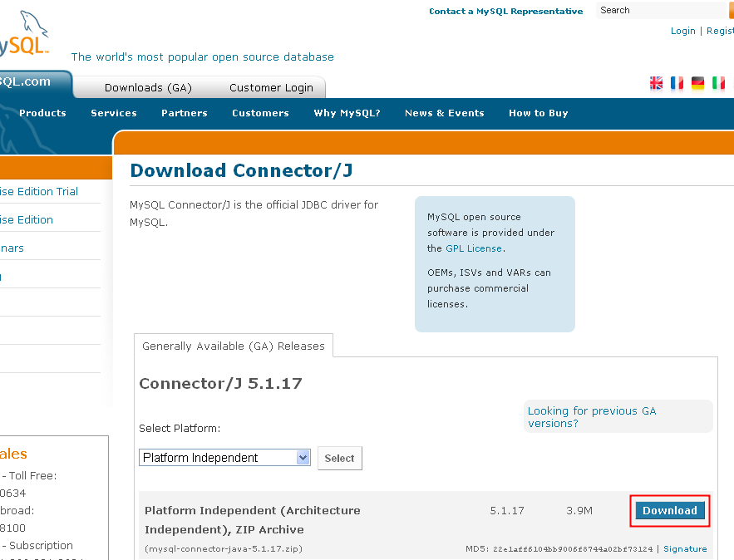734x560 pixels.
Task: Open the Platform Independent dropdown
Action: point(224,458)
